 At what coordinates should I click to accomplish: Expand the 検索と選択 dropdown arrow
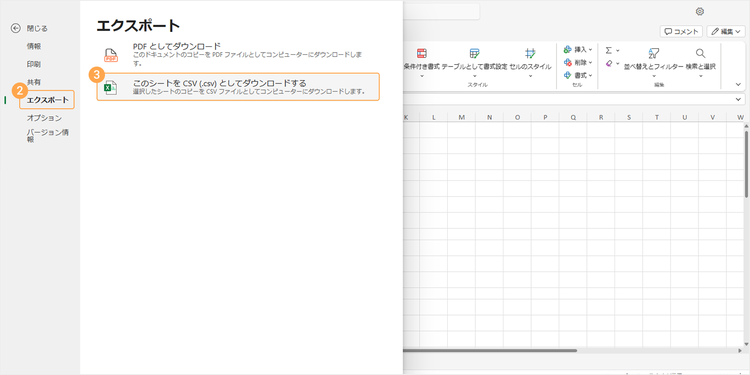[700, 77]
